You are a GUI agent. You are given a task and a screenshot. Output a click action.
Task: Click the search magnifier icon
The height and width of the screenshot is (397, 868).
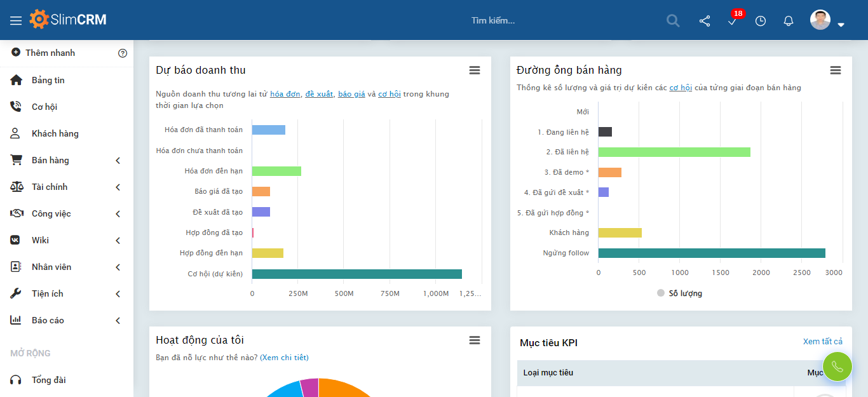[x=672, y=20]
